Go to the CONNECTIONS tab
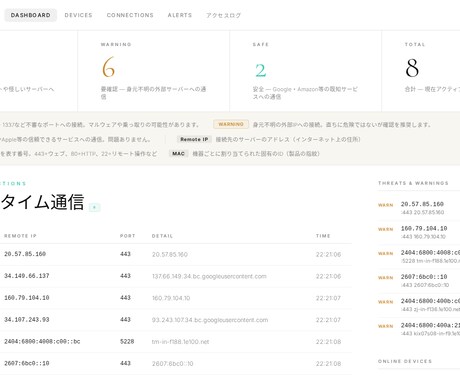 point(130,15)
